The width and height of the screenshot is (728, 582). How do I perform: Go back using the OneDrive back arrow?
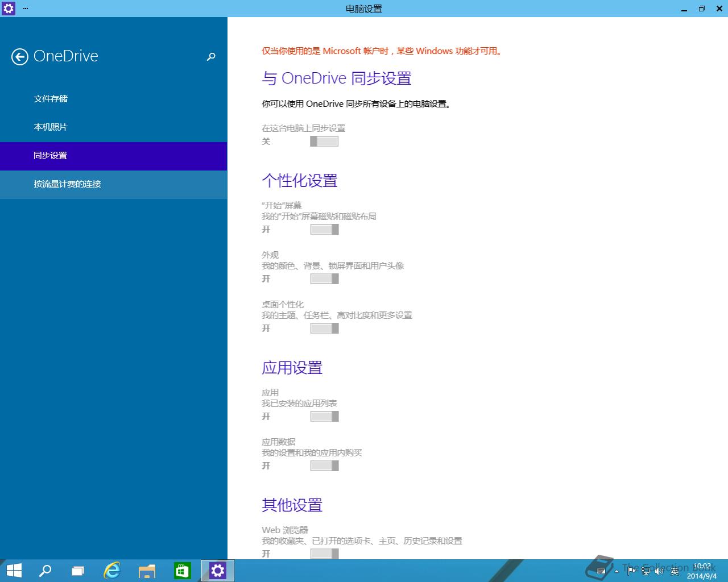click(x=20, y=56)
